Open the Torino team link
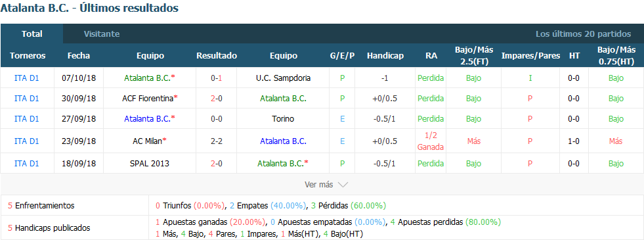Viewport: 644px width, 240px height. pyautogui.click(x=284, y=119)
